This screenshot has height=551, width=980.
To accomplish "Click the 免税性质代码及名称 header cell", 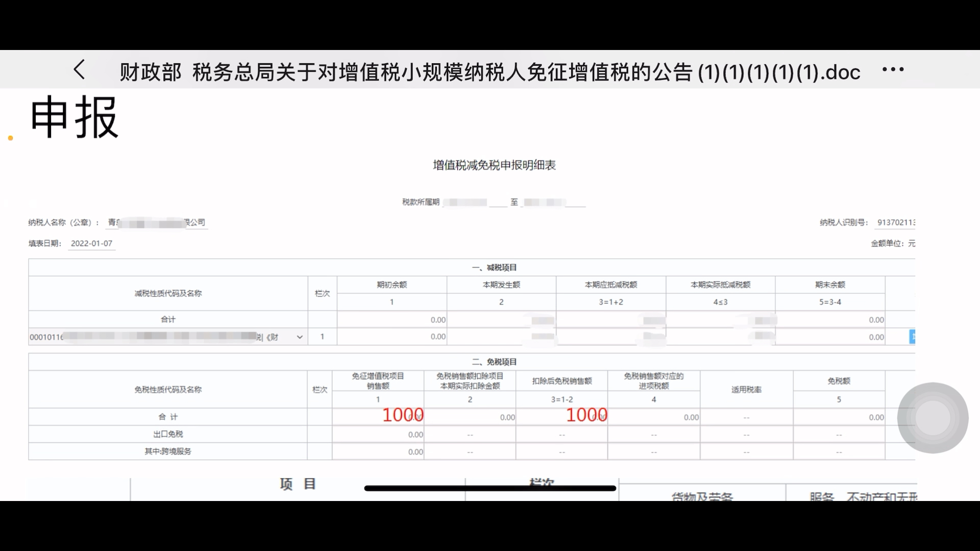I will [168, 390].
